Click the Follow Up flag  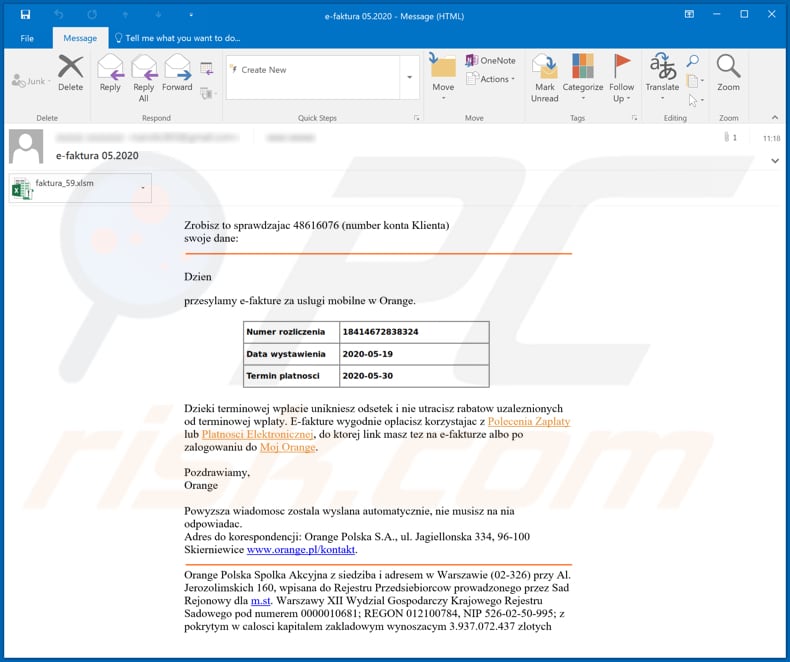pos(622,78)
